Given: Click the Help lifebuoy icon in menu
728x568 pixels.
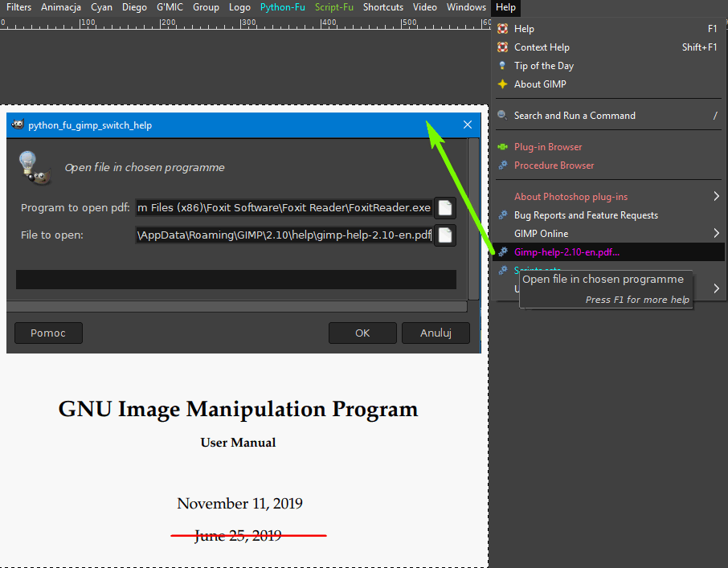Looking at the screenshot, I should tap(502, 29).
